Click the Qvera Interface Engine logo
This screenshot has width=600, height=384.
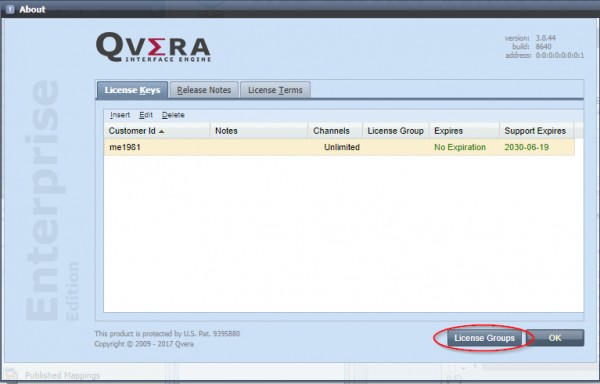tap(153, 47)
